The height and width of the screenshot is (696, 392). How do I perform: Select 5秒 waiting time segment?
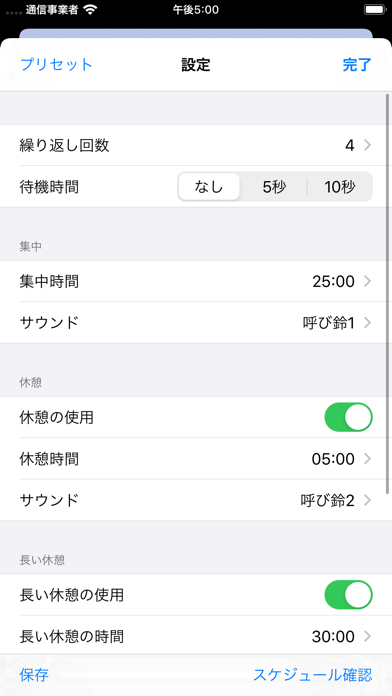[x=274, y=187]
